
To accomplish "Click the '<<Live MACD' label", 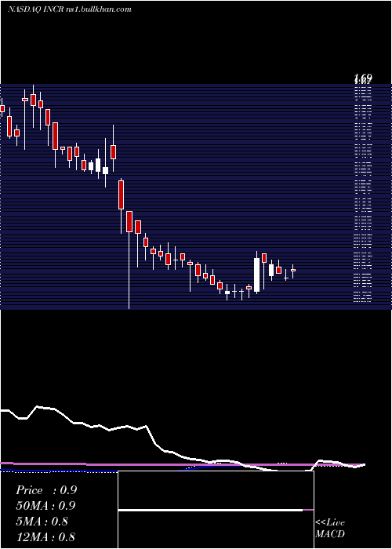I will point(330,529).
